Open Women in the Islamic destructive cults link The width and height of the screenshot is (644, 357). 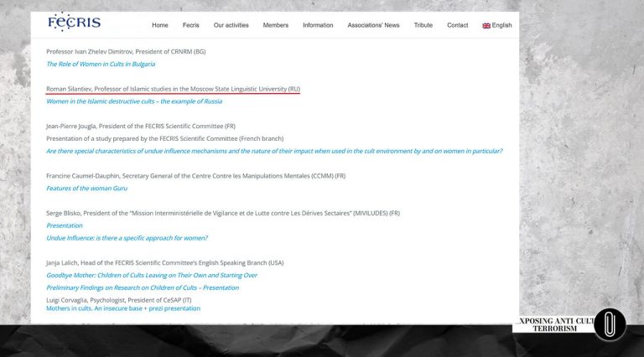point(134,101)
